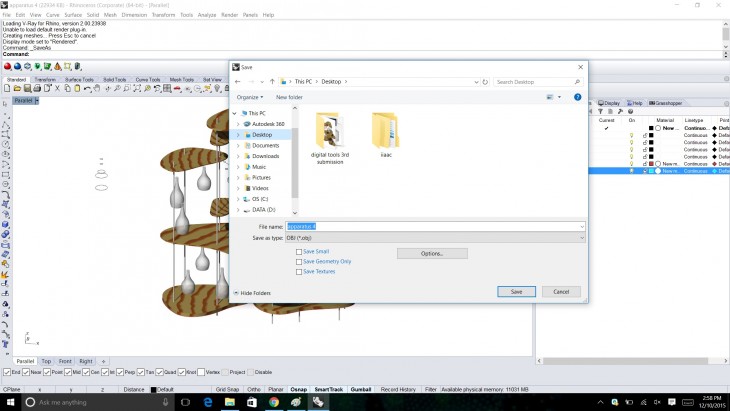
Task: Click the New file icon in Standard toolbar
Action: 6,89
